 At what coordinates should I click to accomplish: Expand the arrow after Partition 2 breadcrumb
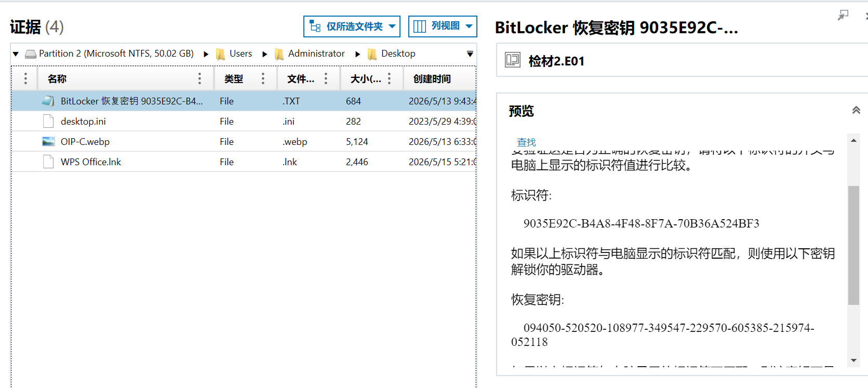[x=206, y=54]
